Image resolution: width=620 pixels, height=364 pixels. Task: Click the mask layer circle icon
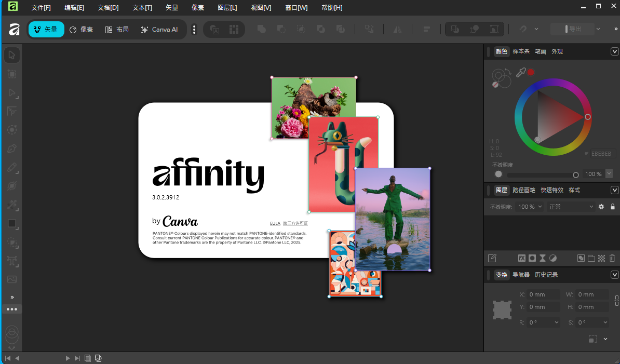(532, 258)
